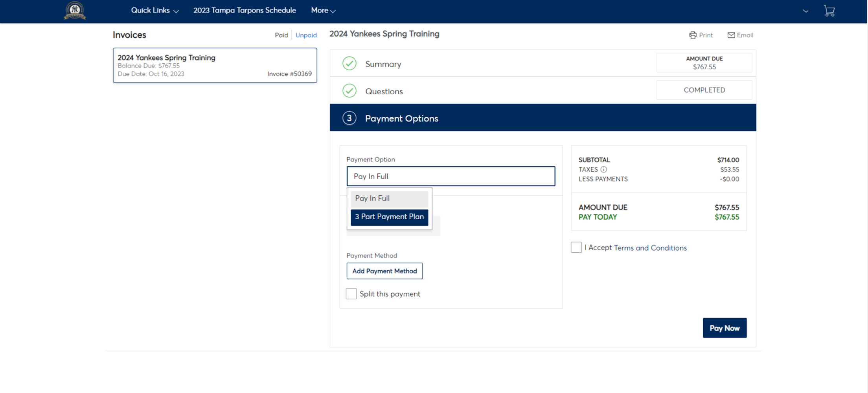Print the invoice
868x393 pixels.
click(x=701, y=35)
